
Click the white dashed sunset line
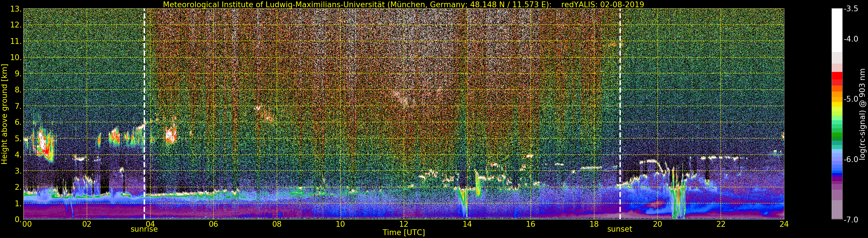point(620,114)
